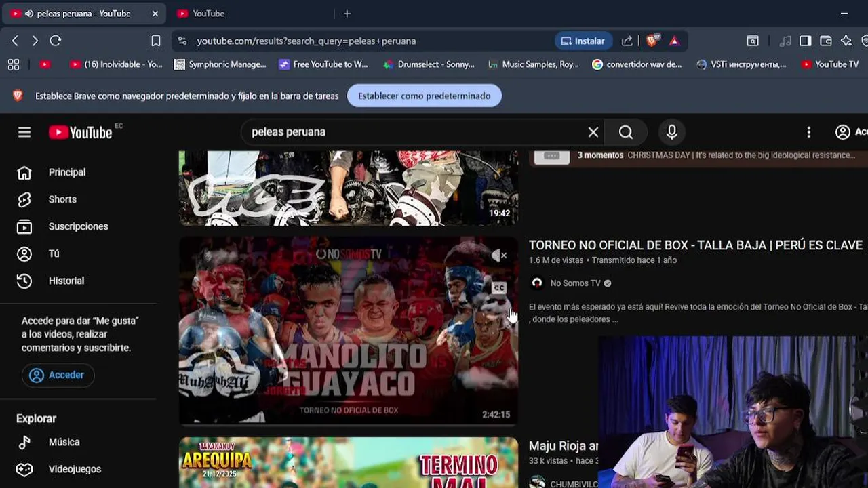
Task: Click Establecer como predeterminado button
Action: [425, 96]
